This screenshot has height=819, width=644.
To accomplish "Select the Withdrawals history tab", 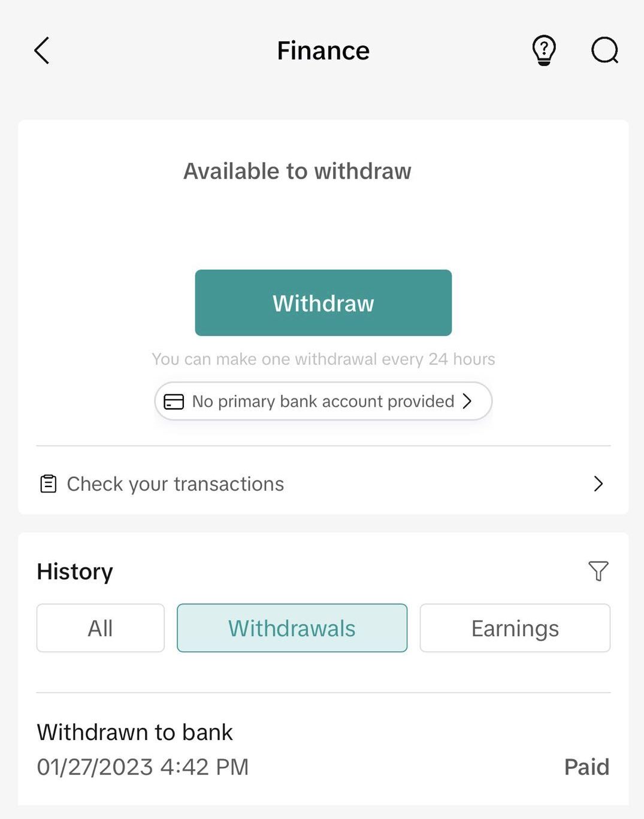I will pos(292,628).
